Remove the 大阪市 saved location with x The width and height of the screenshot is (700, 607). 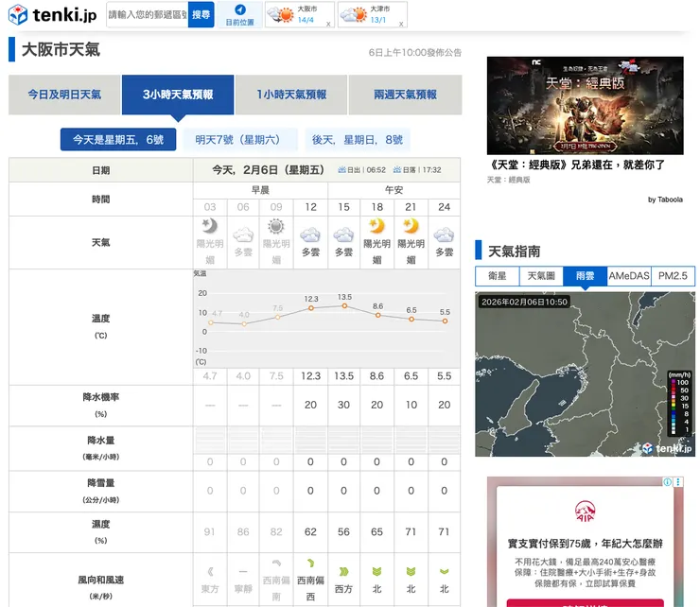[328, 24]
